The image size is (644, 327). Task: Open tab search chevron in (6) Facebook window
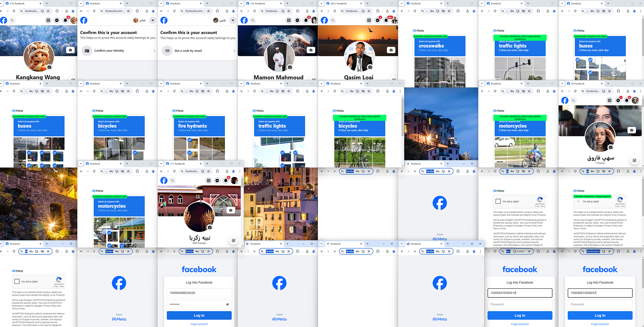(x=562, y=84)
